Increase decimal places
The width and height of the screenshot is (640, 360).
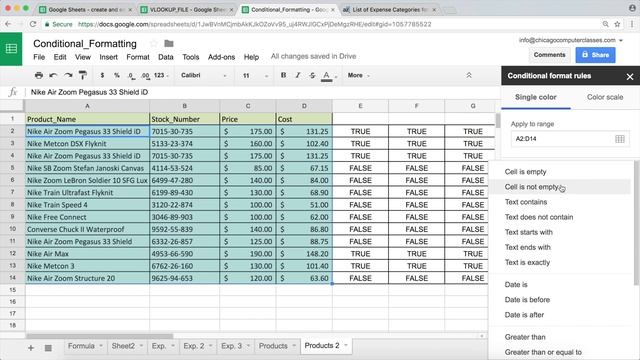(145, 76)
